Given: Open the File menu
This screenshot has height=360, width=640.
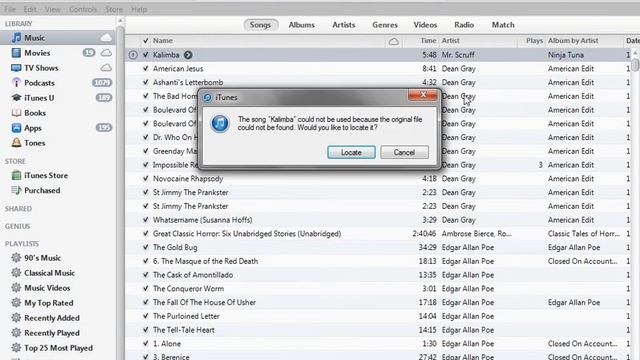Looking at the screenshot, I should pyautogui.click(x=10, y=9).
